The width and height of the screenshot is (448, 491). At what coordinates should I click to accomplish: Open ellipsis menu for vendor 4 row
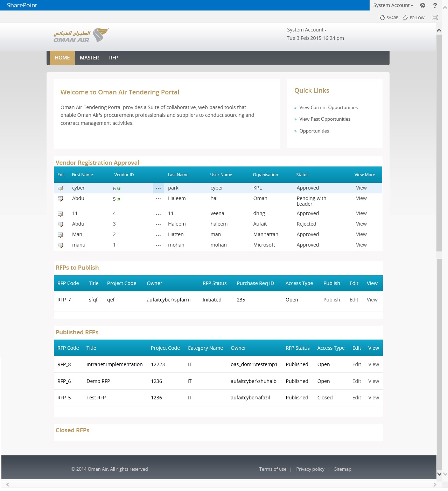coord(158,214)
